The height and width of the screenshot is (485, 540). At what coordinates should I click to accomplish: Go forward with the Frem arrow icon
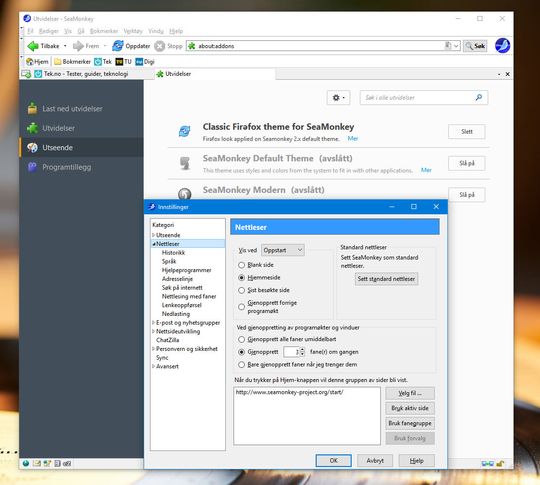click(x=78, y=46)
